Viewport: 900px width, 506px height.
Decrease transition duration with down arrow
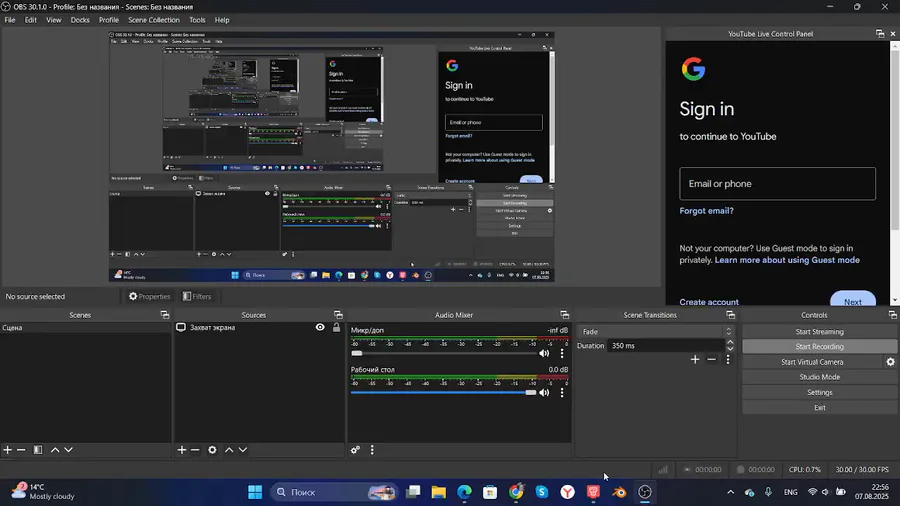tap(730, 349)
